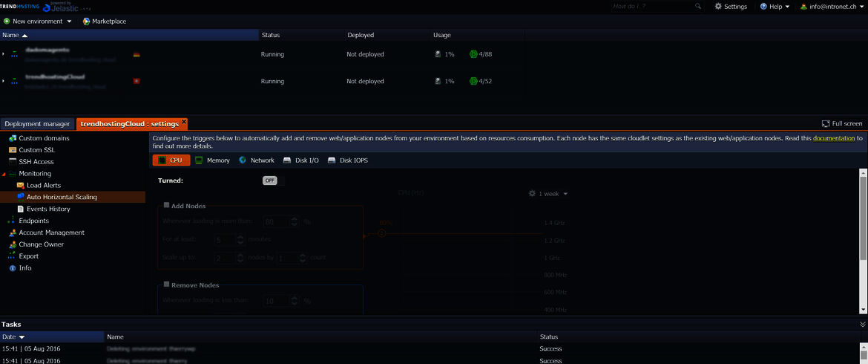
Task: Click the Marketplace icon
Action: point(86,22)
